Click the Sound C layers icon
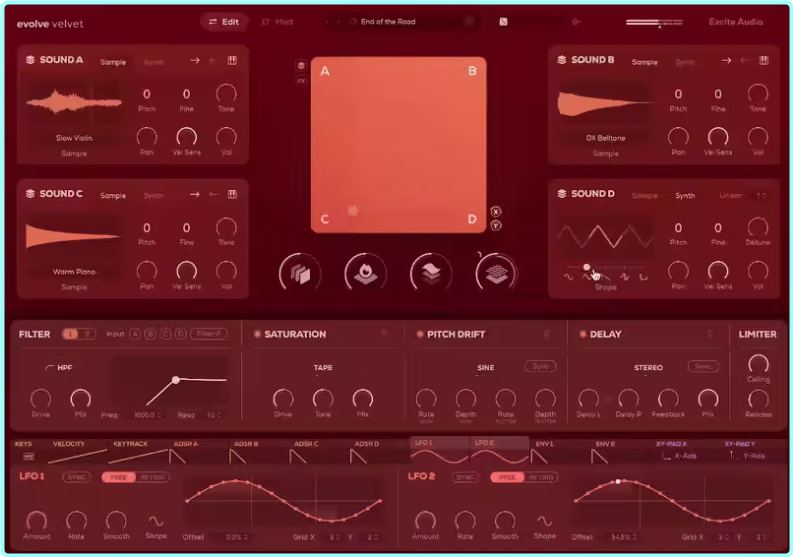 tap(30, 194)
